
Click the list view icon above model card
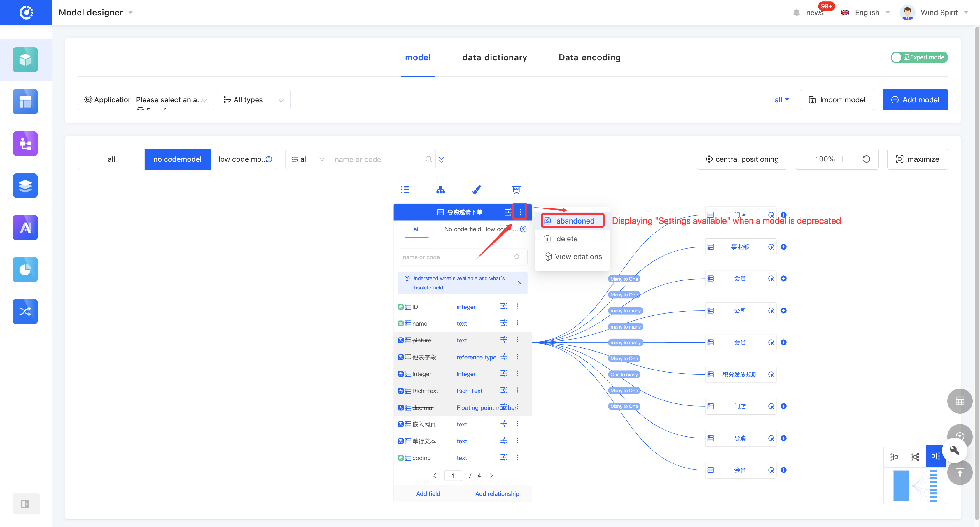[405, 189]
